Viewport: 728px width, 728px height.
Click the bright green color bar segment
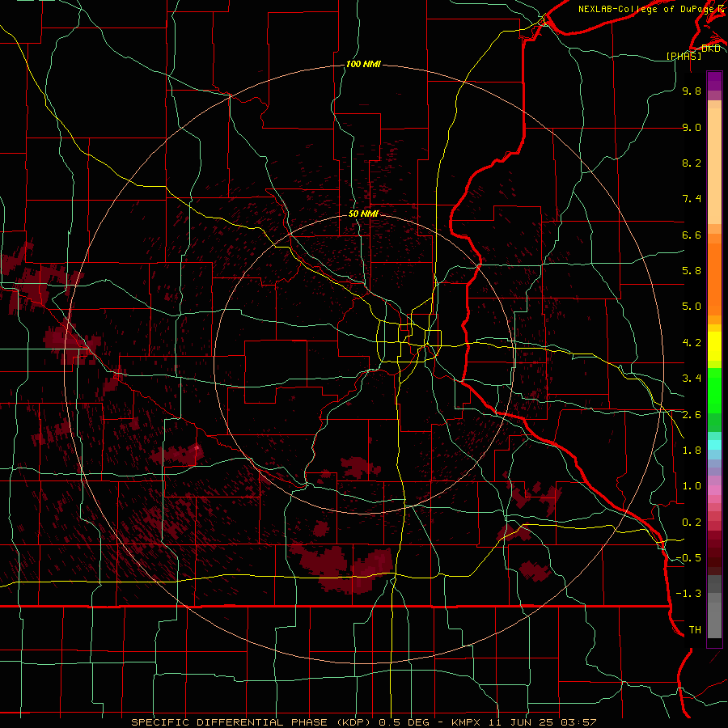[x=714, y=390]
